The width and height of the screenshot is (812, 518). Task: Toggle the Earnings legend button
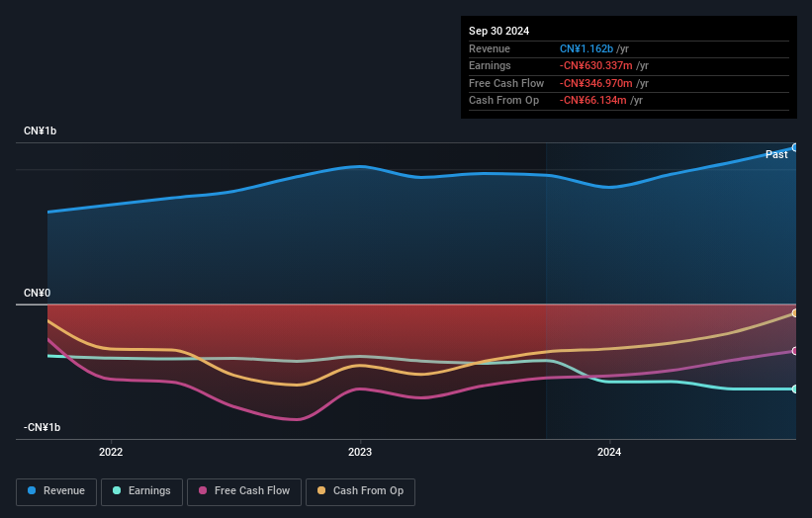[x=141, y=491]
